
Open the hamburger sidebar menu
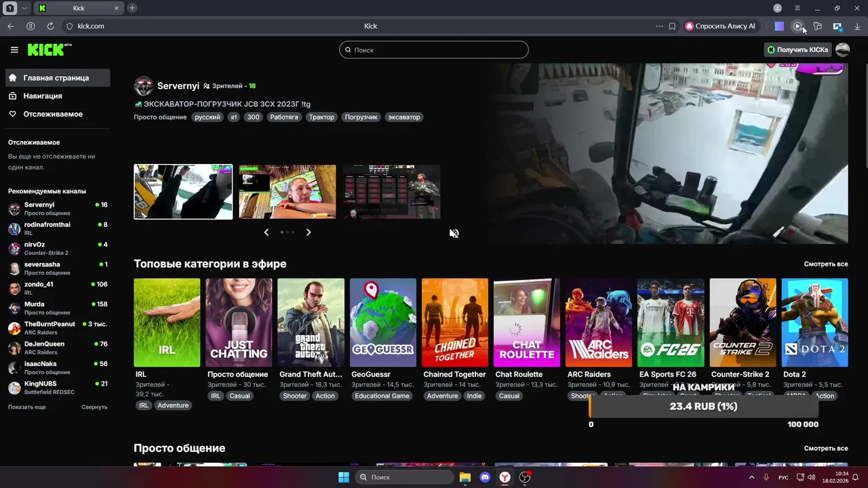(x=14, y=49)
